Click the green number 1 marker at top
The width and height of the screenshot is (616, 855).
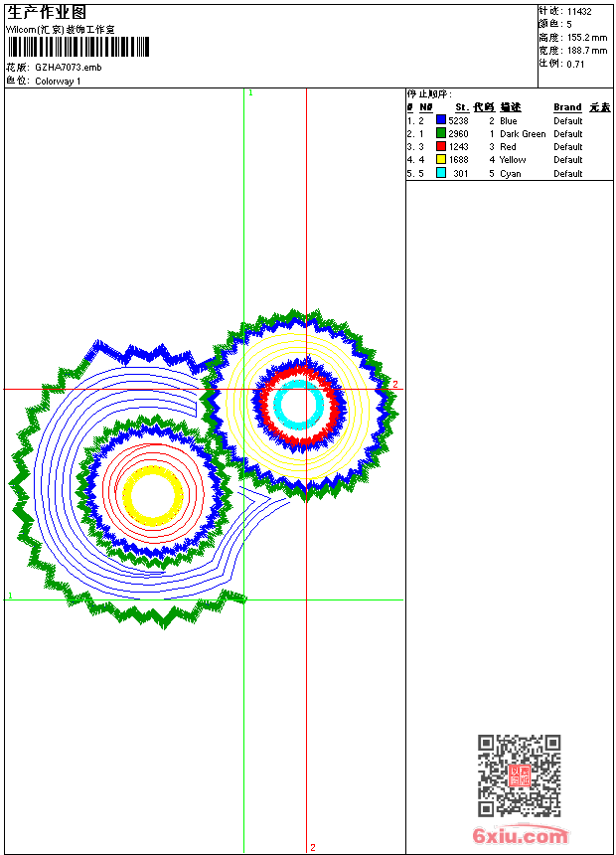click(x=250, y=92)
